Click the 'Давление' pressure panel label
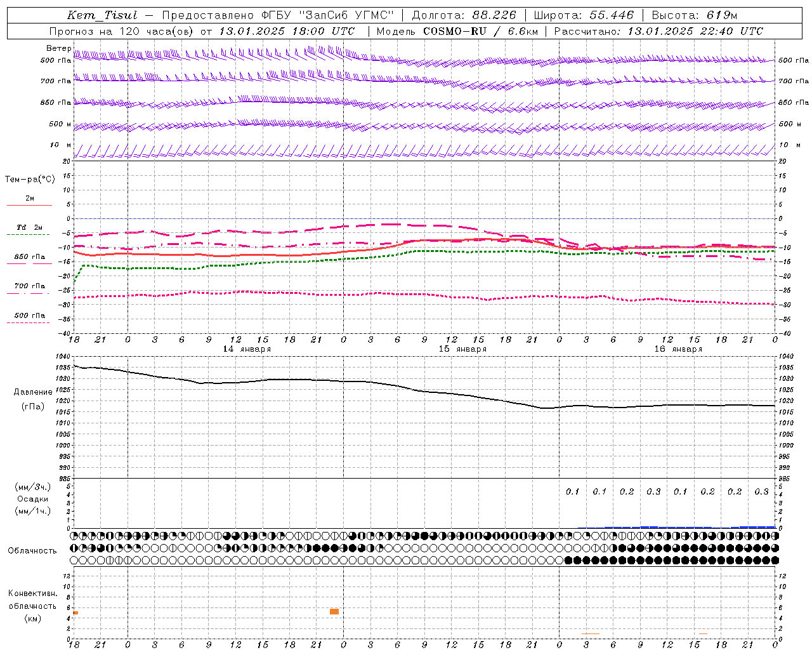Screen dimensions: 812x650 (x=33, y=392)
